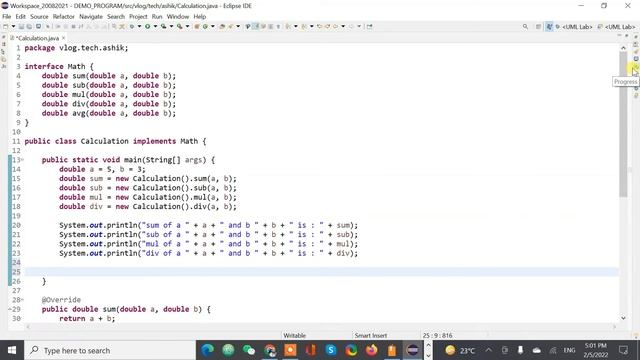Maximize the editor area
The width and height of the screenshot is (640, 360).
point(627,36)
